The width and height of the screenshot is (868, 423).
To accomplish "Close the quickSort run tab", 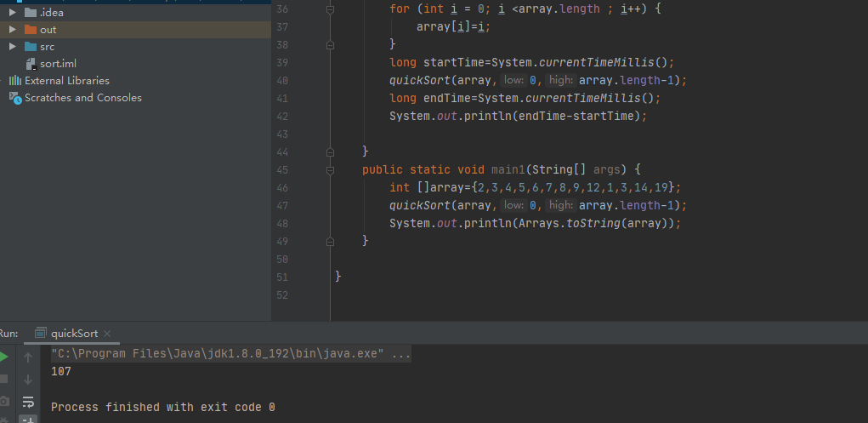I will (107, 334).
